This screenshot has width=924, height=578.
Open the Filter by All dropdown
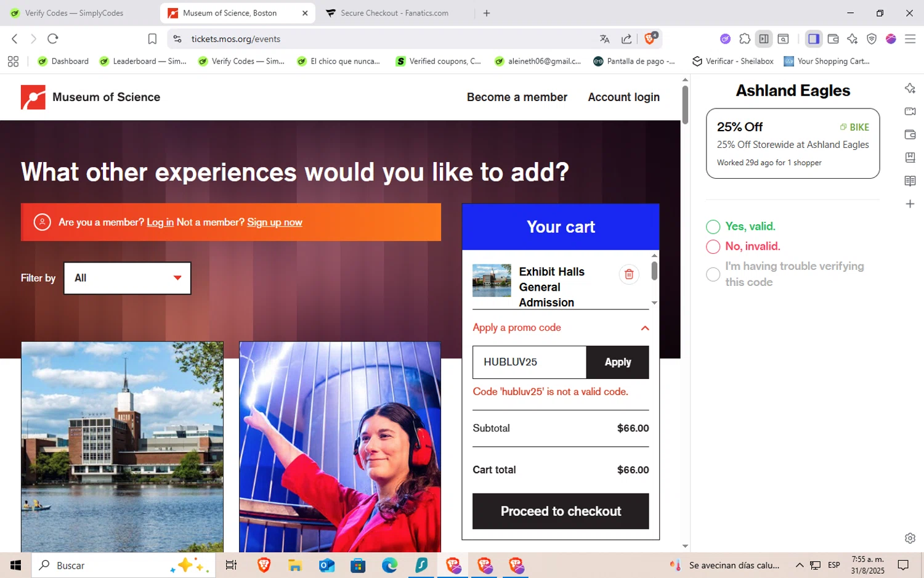click(128, 278)
